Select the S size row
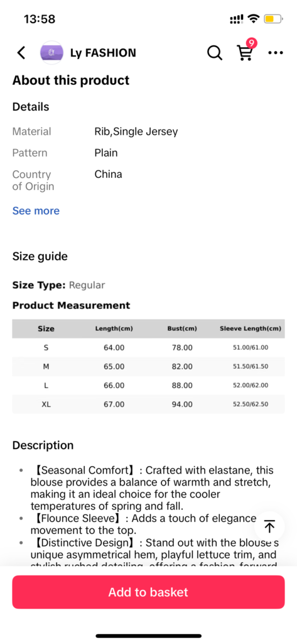This screenshot has height=644, width=297. click(x=148, y=347)
